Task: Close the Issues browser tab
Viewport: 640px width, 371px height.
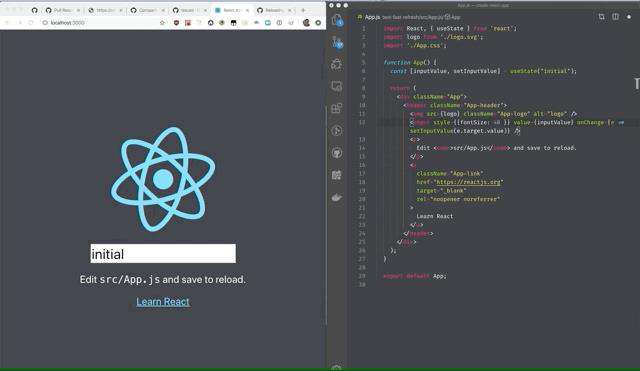Action: point(205,10)
